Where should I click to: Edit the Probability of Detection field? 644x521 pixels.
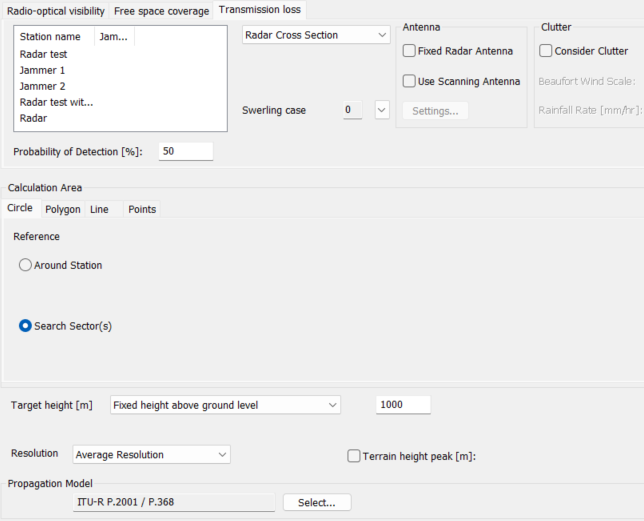(186, 151)
